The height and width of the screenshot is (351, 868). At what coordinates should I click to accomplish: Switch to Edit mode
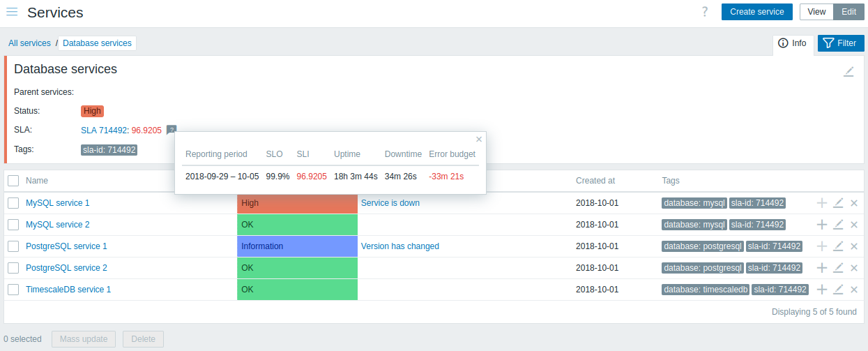point(848,12)
